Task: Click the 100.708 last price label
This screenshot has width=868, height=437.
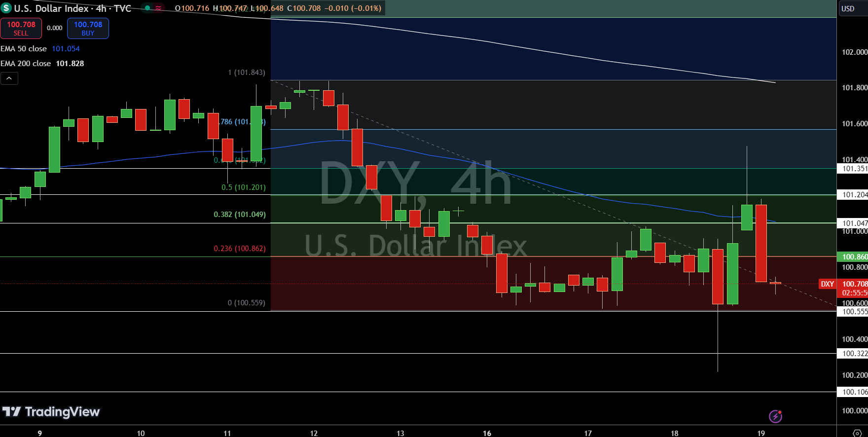Action: pos(854,284)
